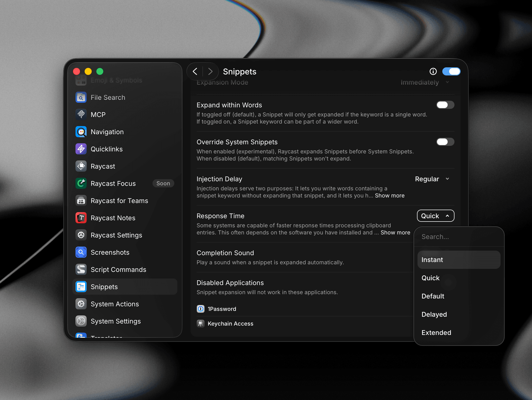532x400 pixels.
Task: Pick the Delayed option
Action: (x=459, y=314)
